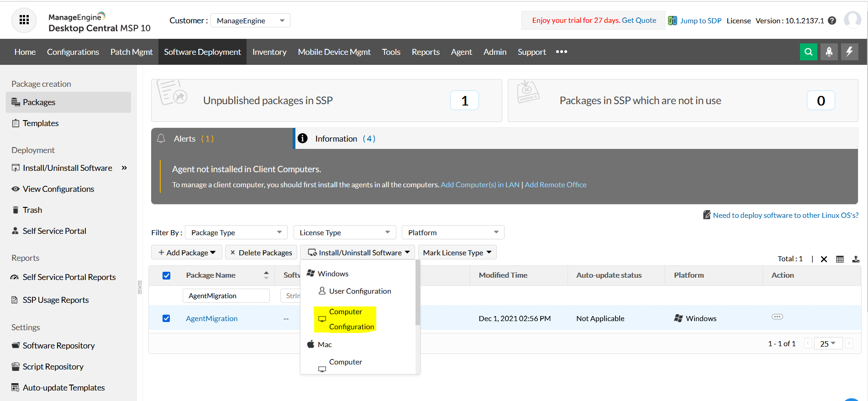Open the Mark License Type dropdown
Image resolution: width=868 pixels, height=401 pixels.
click(x=458, y=253)
